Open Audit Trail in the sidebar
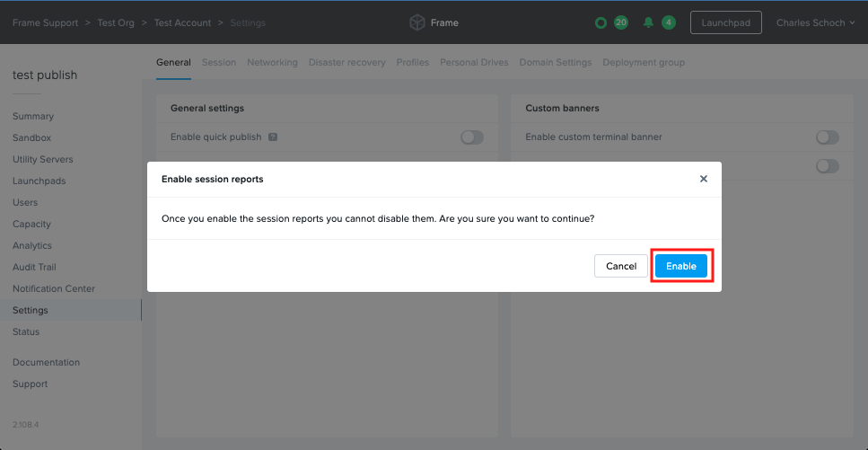868x450 pixels. coord(34,268)
